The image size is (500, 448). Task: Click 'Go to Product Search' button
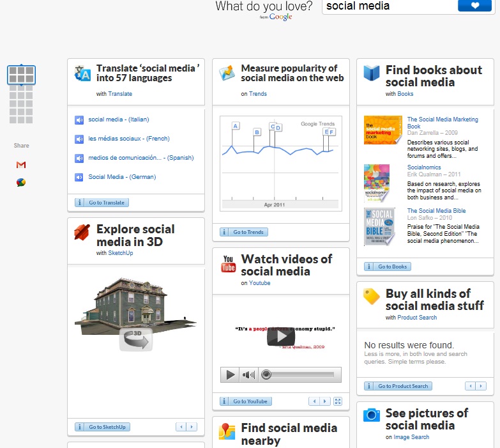[x=403, y=386]
